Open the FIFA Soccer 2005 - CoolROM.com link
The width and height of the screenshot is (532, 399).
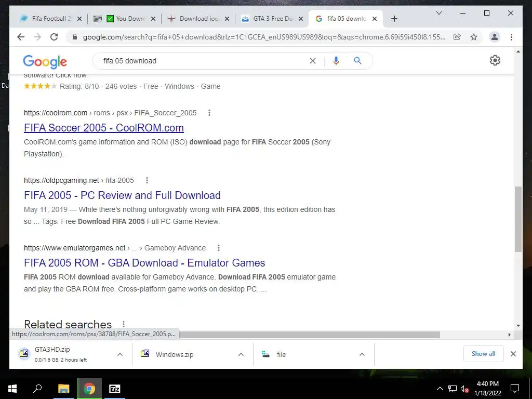click(x=104, y=128)
